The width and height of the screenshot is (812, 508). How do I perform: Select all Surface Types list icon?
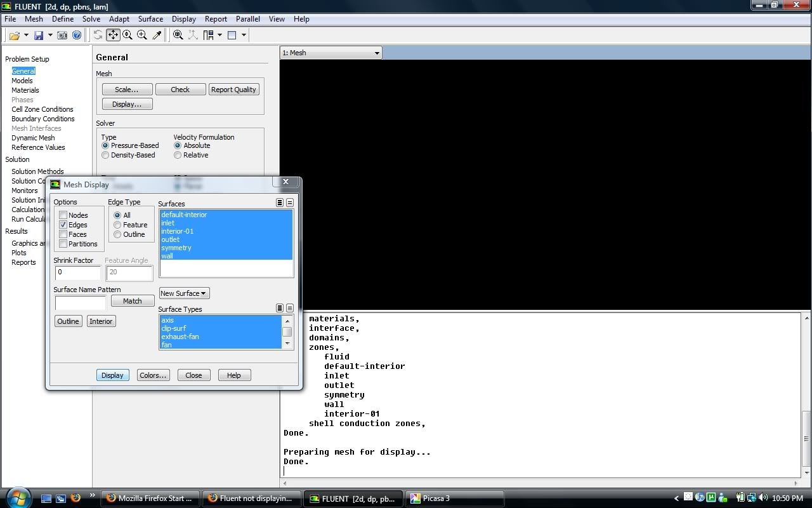click(x=280, y=308)
